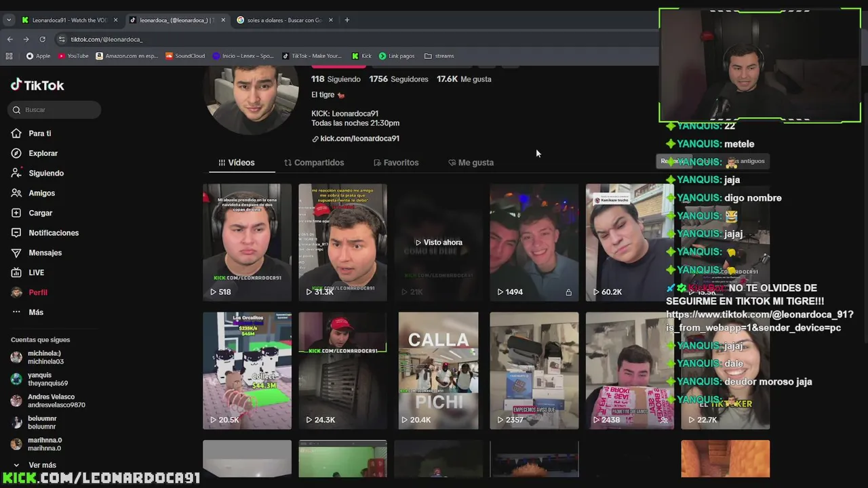868x488 pixels.
Task: Open the Inicio – Lenex bookmark
Action: [x=243, y=56]
